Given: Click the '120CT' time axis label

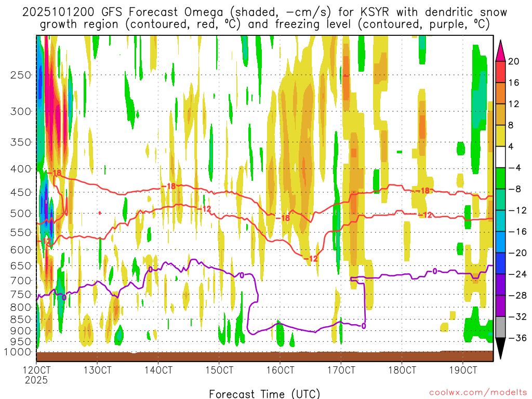Looking at the screenshot, I should (x=36, y=370).
